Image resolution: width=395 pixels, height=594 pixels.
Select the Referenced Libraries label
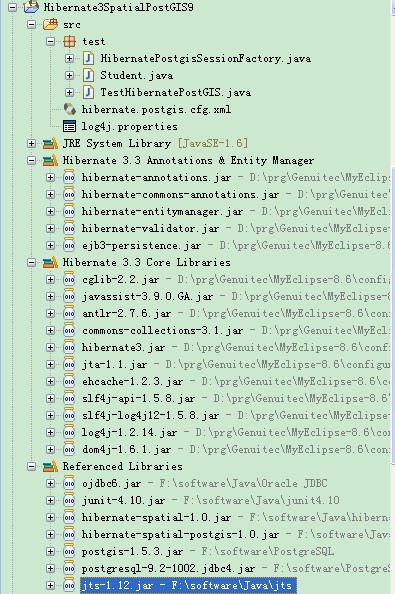point(122,466)
